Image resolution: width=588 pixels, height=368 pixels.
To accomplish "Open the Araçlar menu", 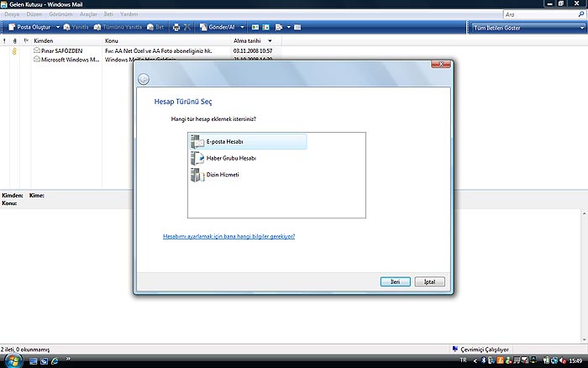I will (x=88, y=14).
